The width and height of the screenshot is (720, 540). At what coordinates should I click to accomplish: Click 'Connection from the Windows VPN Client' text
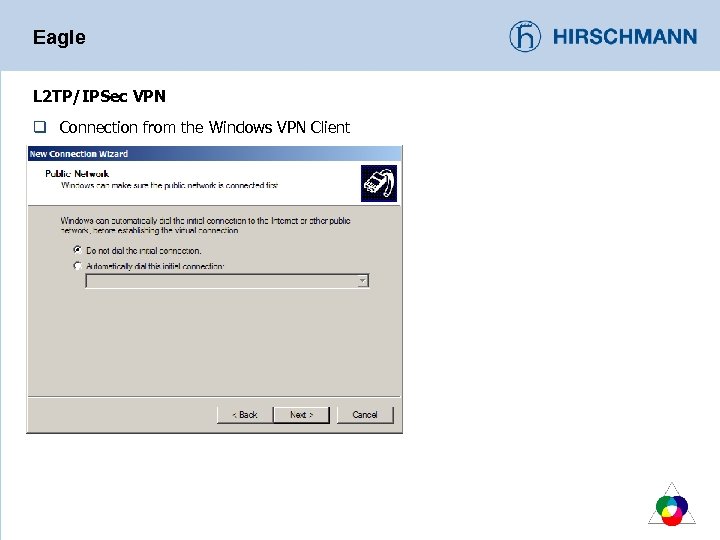tap(205, 127)
